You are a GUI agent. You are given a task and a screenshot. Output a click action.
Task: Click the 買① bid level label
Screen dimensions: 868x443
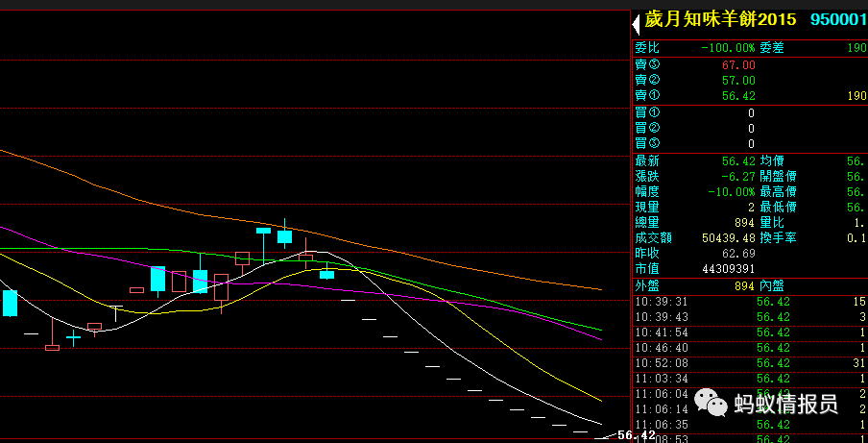pos(648,112)
